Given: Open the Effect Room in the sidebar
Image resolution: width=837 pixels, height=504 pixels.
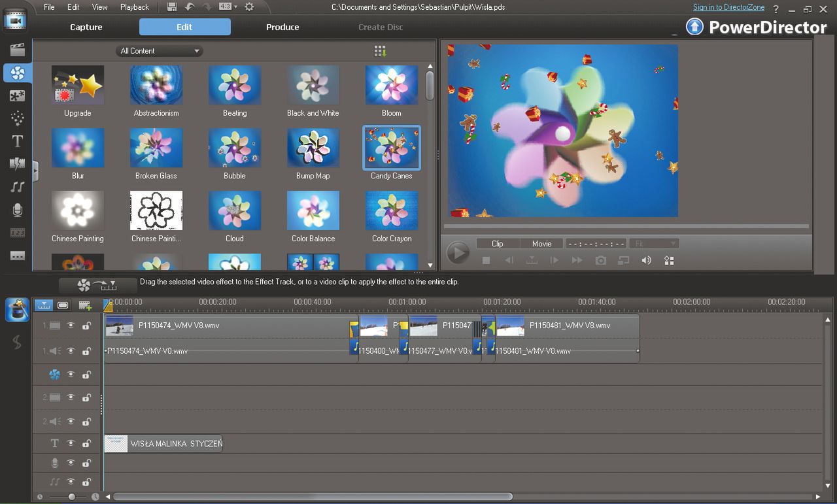Looking at the screenshot, I should 17,73.
